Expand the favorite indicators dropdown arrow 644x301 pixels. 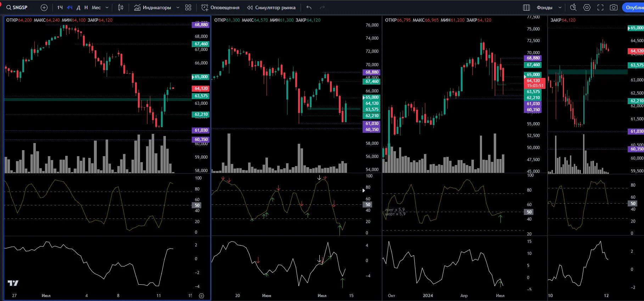[178, 7]
